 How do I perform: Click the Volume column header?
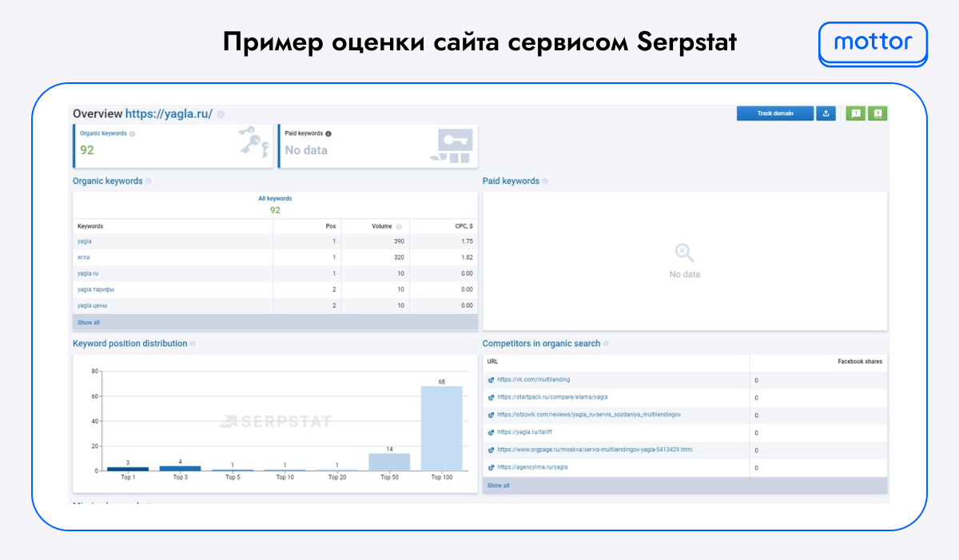(382, 227)
